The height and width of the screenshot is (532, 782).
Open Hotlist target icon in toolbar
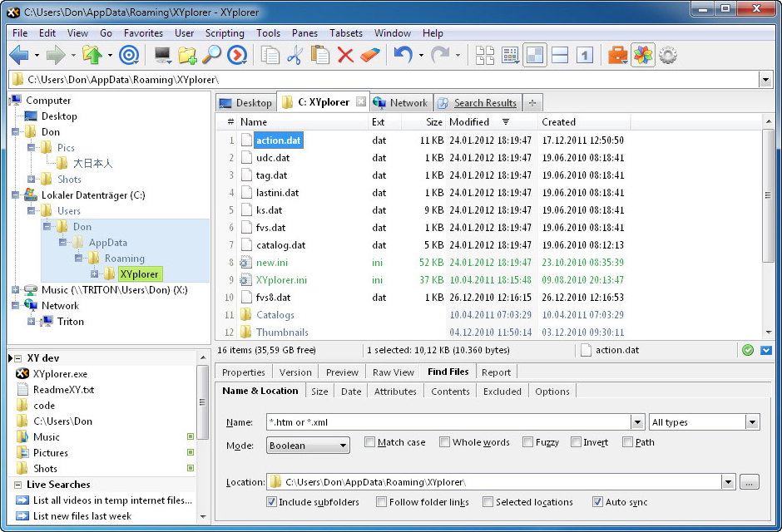pyautogui.click(x=129, y=55)
